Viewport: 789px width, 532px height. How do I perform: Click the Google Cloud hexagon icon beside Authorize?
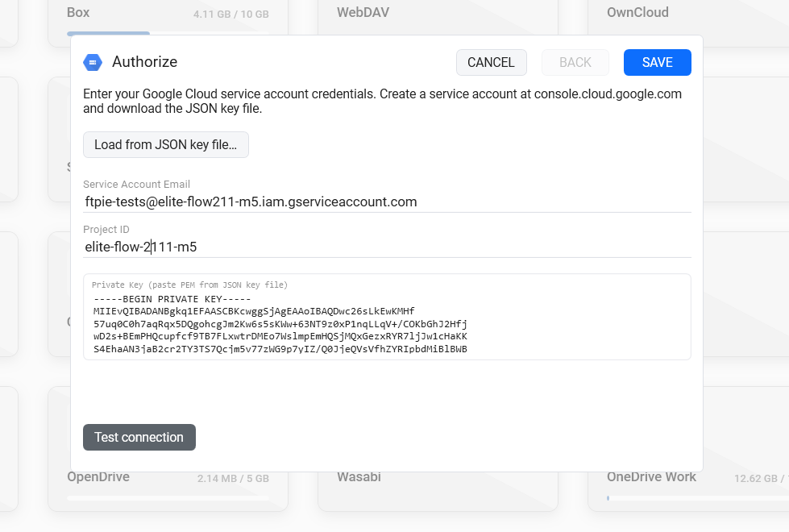tap(93, 62)
